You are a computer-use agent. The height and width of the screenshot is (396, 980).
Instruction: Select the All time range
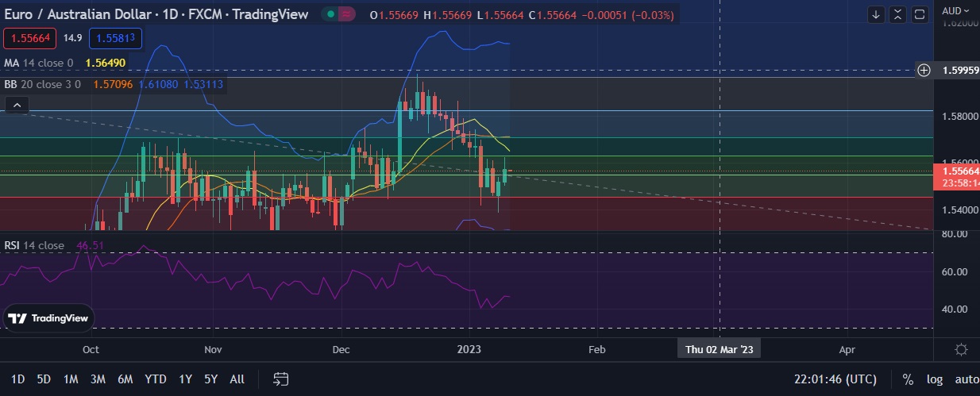tap(237, 379)
